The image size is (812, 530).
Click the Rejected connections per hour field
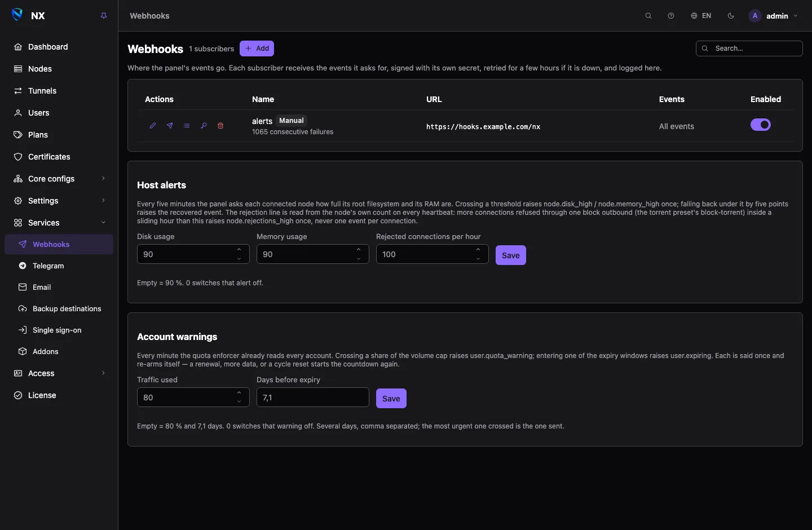(x=432, y=254)
